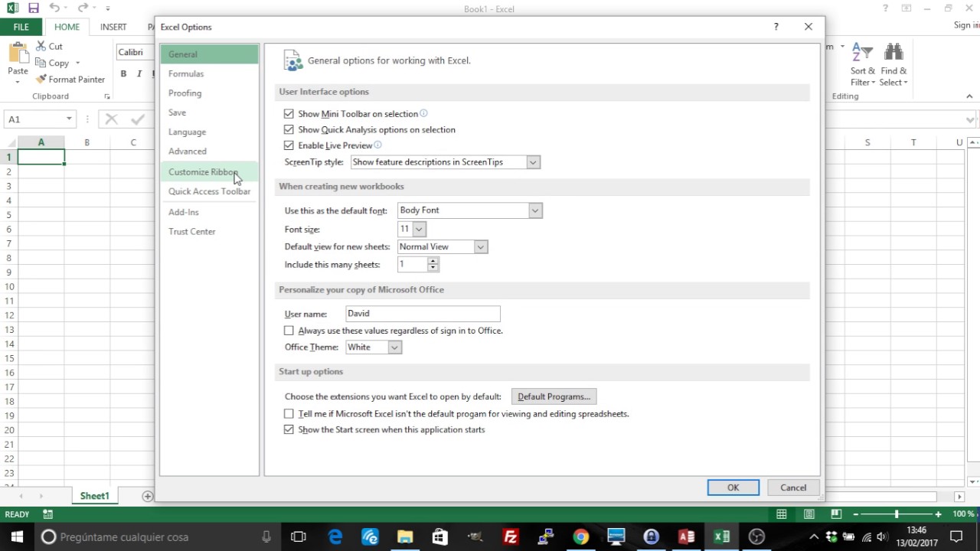Screen dimensions: 980x551
Task: Select the Format Painter brush
Action: (x=41, y=80)
